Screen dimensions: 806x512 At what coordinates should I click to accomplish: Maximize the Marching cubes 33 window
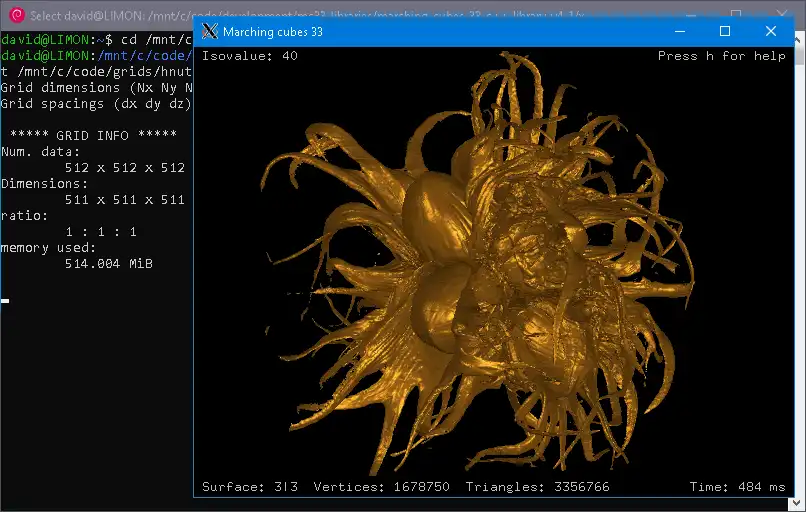coord(725,31)
